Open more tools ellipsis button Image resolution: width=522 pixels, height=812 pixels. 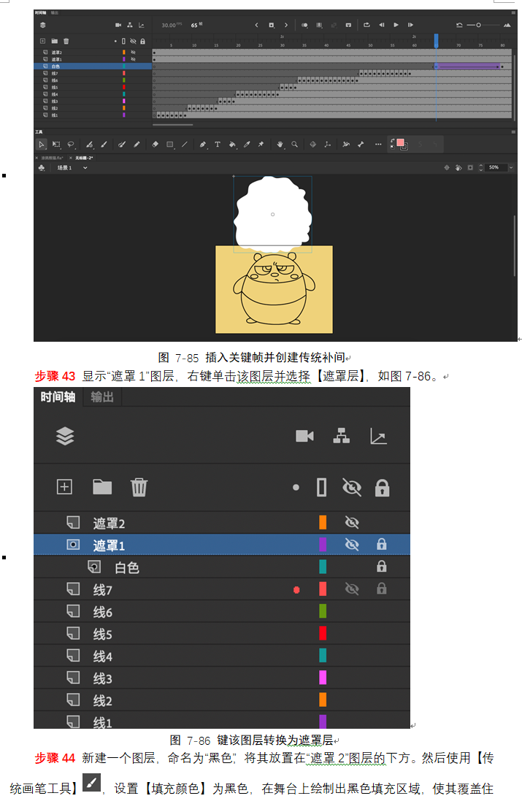coord(378,145)
